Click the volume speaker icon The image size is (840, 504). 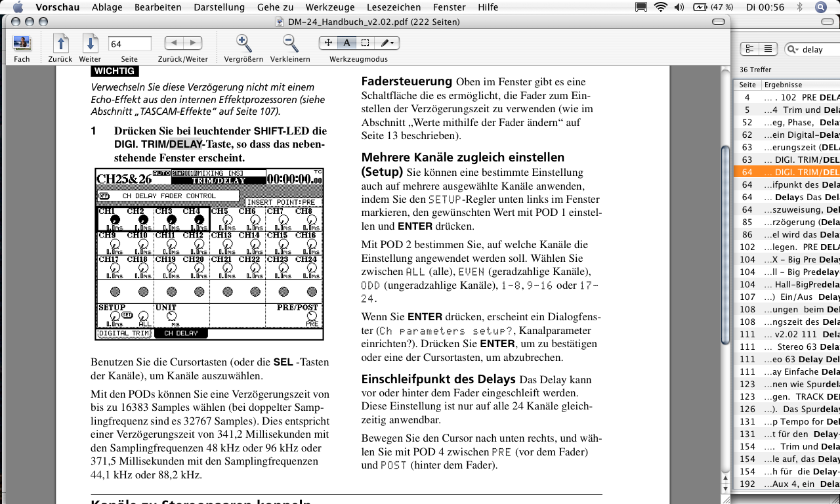pos(679,7)
